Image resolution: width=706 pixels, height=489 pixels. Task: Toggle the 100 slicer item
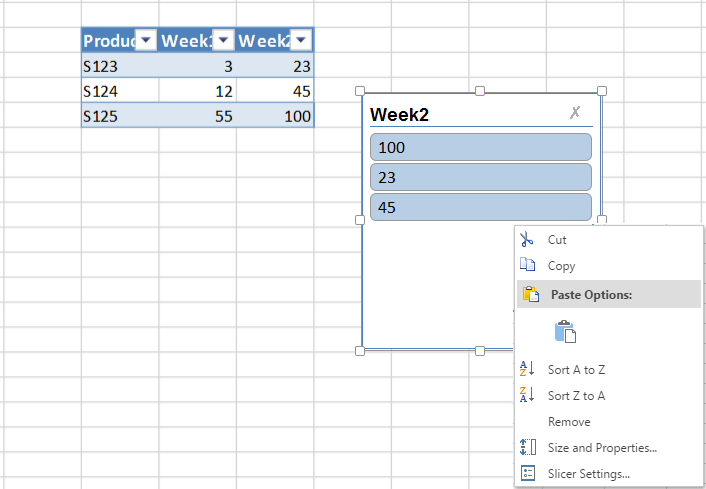coord(480,147)
